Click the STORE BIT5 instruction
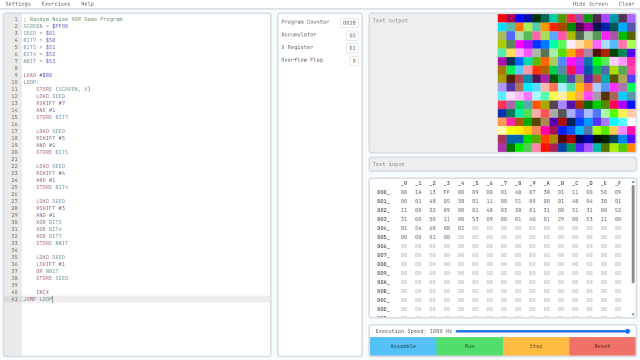 (x=52, y=152)
